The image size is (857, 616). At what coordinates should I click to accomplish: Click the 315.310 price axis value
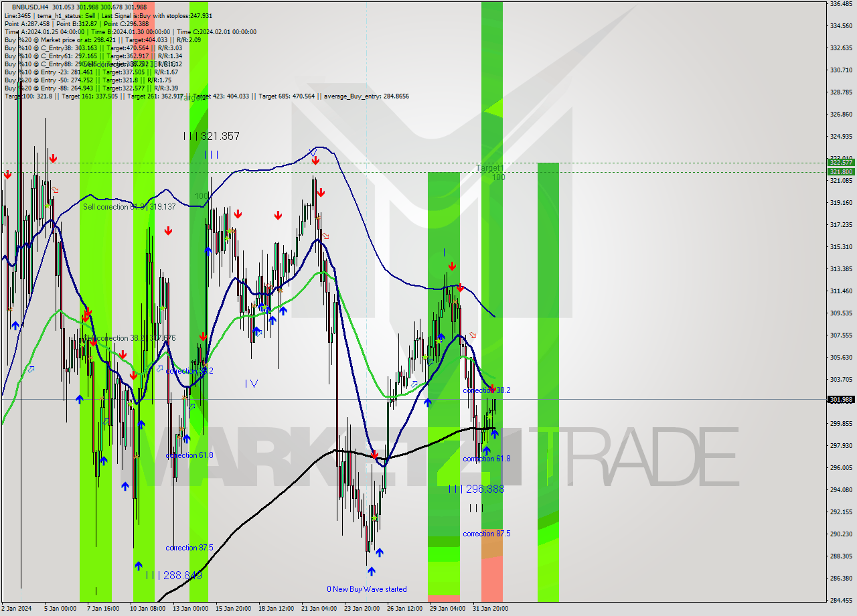(x=841, y=247)
